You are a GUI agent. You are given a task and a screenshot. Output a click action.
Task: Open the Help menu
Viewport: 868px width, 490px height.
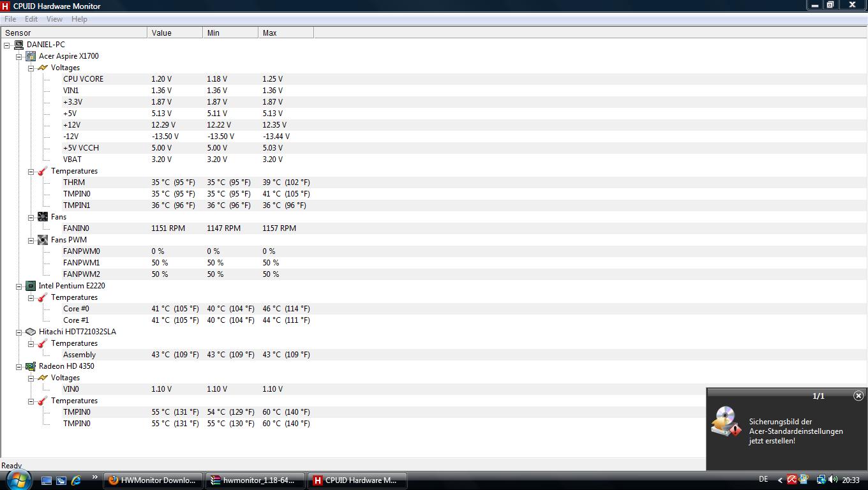coord(79,19)
